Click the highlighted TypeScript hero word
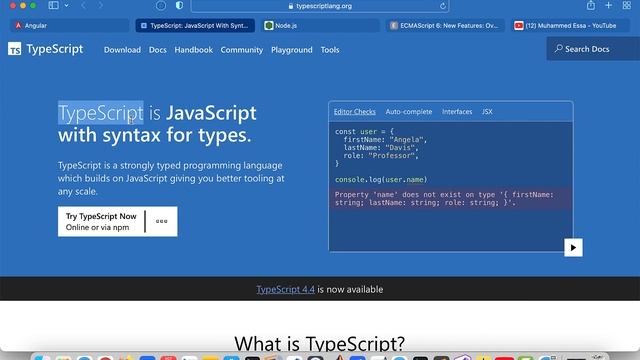This screenshot has height=360, width=640. click(100, 113)
